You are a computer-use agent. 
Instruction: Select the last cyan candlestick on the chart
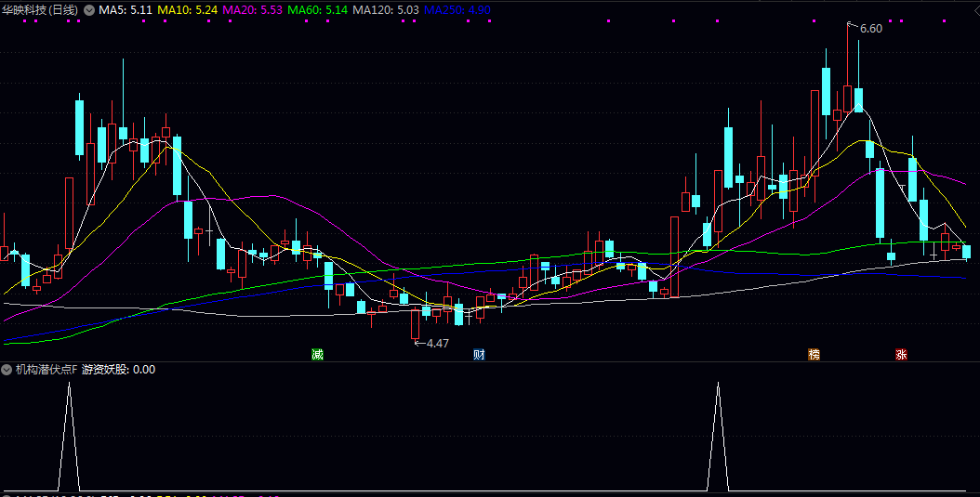966,252
